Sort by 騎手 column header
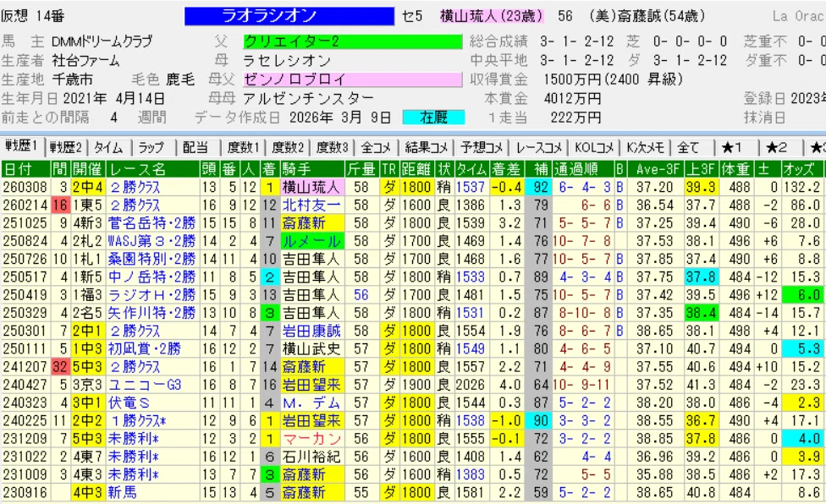The image size is (826, 504). [x=311, y=169]
